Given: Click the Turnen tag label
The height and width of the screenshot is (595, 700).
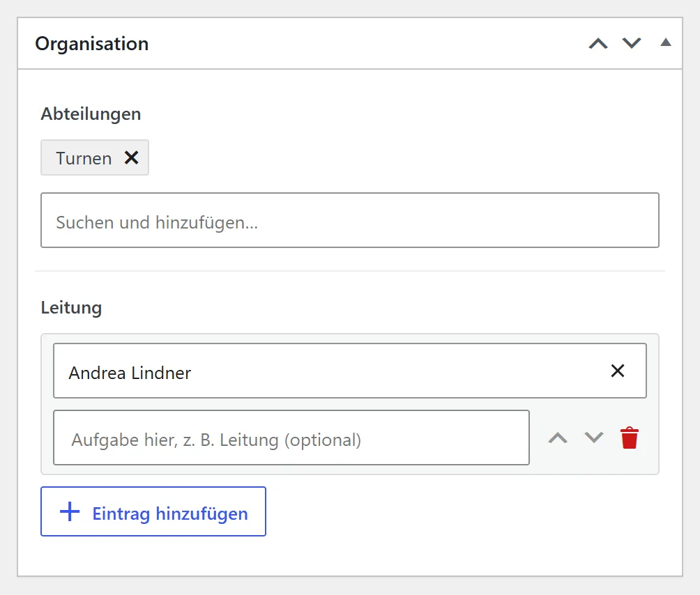Looking at the screenshot, I should [x=84, y=158].
